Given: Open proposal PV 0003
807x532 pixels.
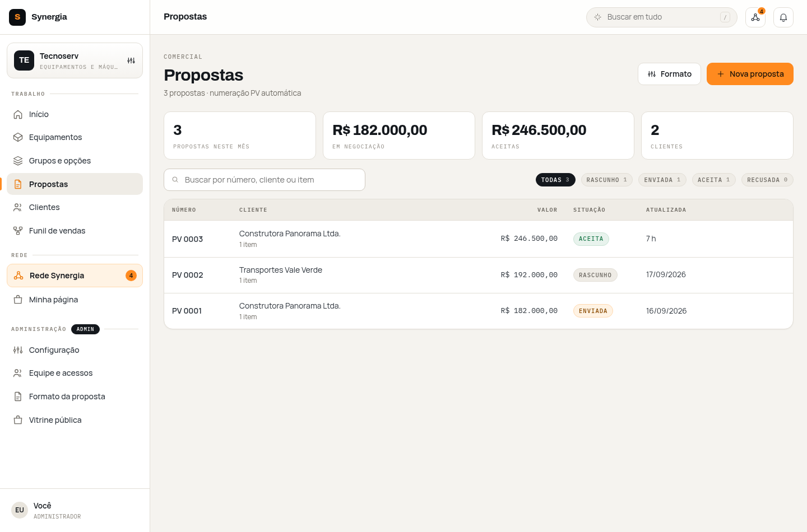Looking at the screenshot, I should pos(479,239).
